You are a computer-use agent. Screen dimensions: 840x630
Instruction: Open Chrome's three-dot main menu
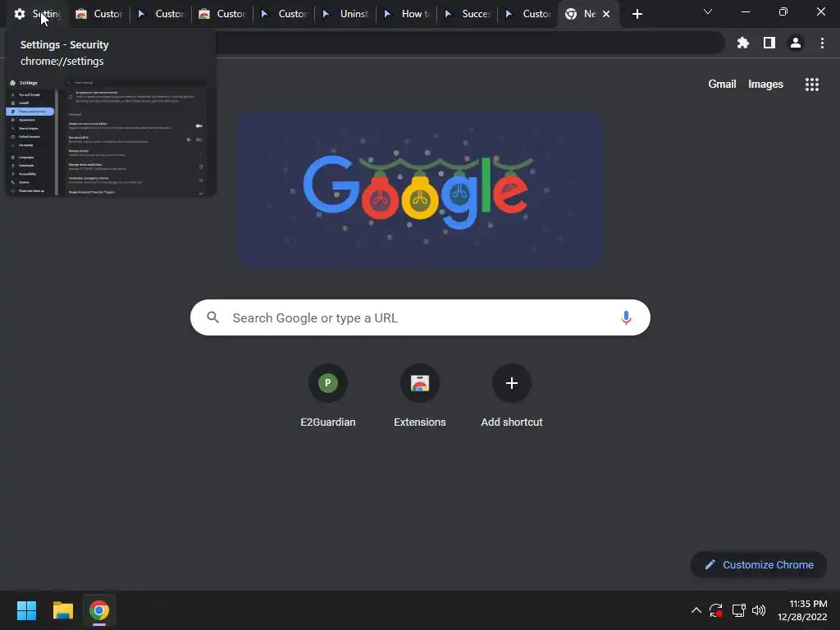[822, 43]
